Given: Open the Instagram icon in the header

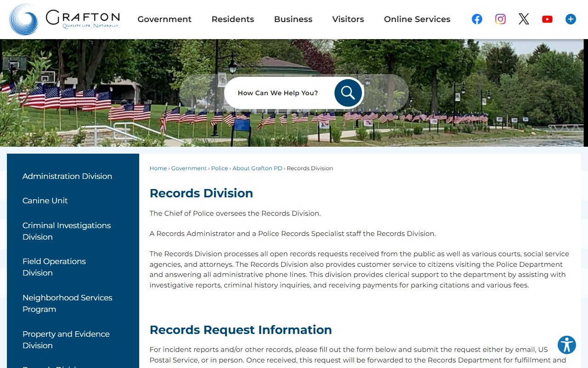Looking at the screenshot, I should coord(500,19).
